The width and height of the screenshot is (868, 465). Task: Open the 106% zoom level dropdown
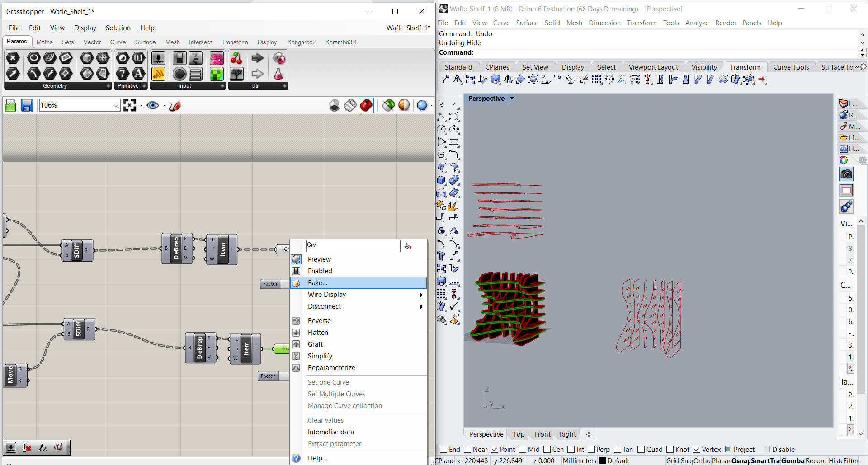[x=116, y=105]
